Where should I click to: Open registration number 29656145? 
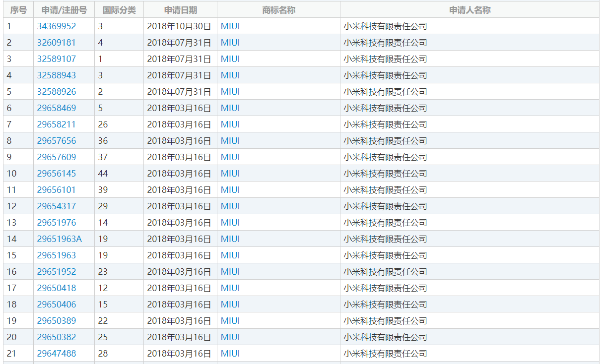[x=57, y=174]
